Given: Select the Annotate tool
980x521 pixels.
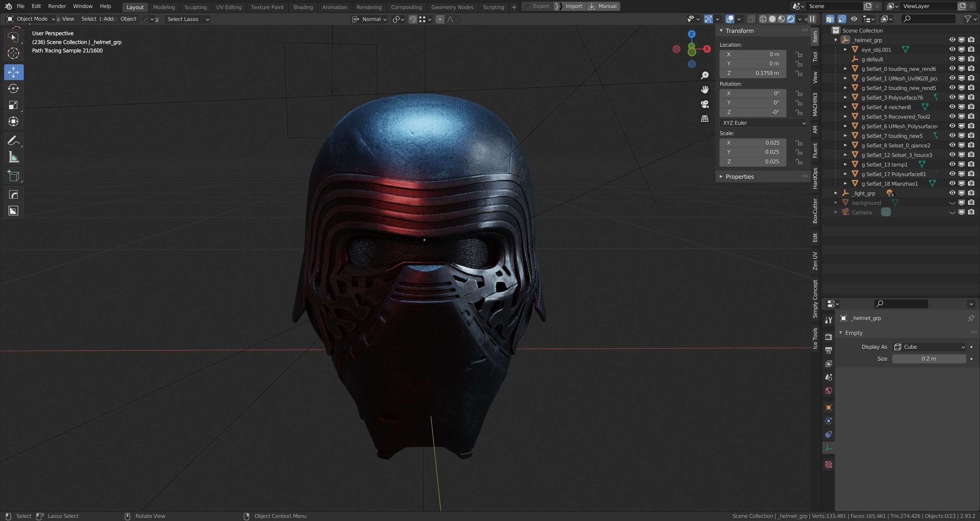Looking at the screenshot, I should 13,140.
